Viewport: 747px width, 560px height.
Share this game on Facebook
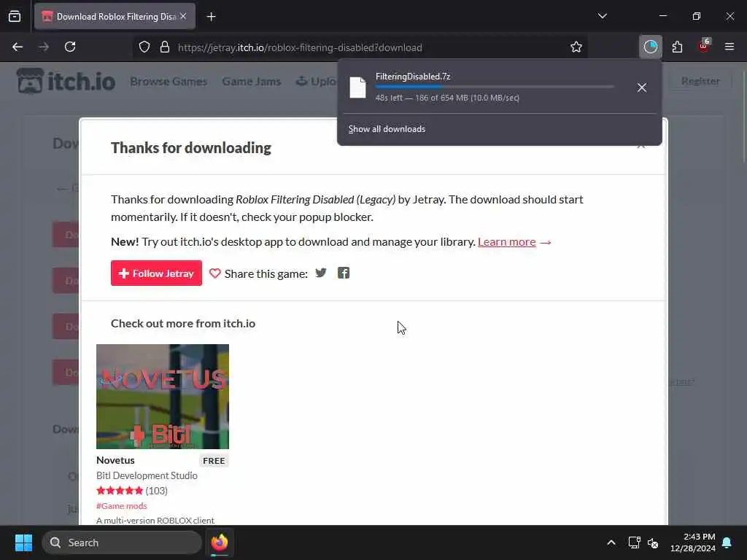pos(344,273)
